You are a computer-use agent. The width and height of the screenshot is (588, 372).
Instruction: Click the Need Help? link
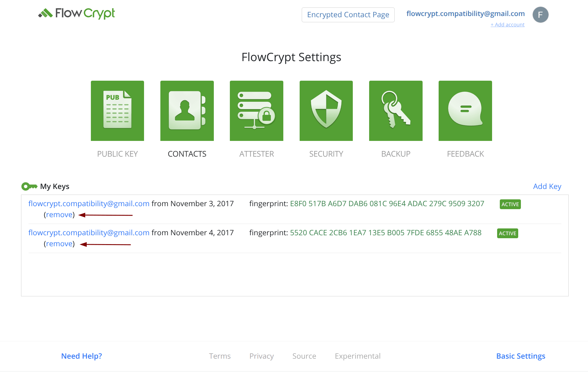[x=82, y=356]
